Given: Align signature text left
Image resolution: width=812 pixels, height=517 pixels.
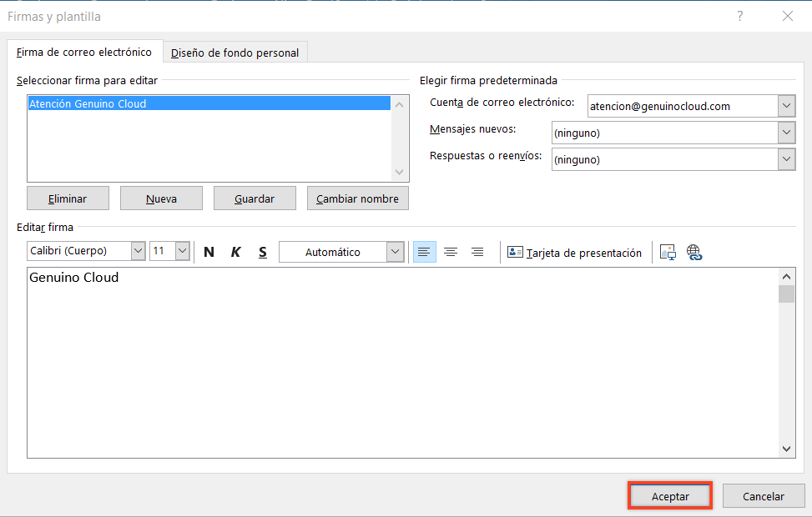Looking at the screenshot, I should point(424,252).
